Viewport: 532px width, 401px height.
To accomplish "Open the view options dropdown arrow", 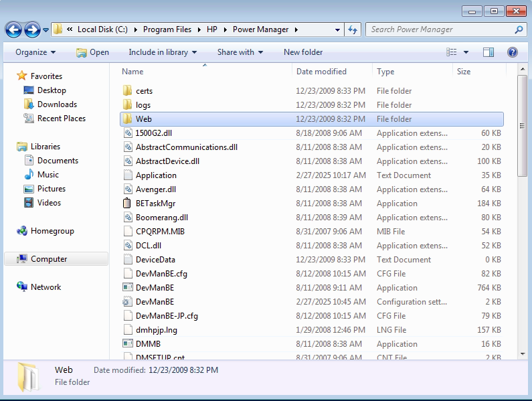I will coord(466,52).
